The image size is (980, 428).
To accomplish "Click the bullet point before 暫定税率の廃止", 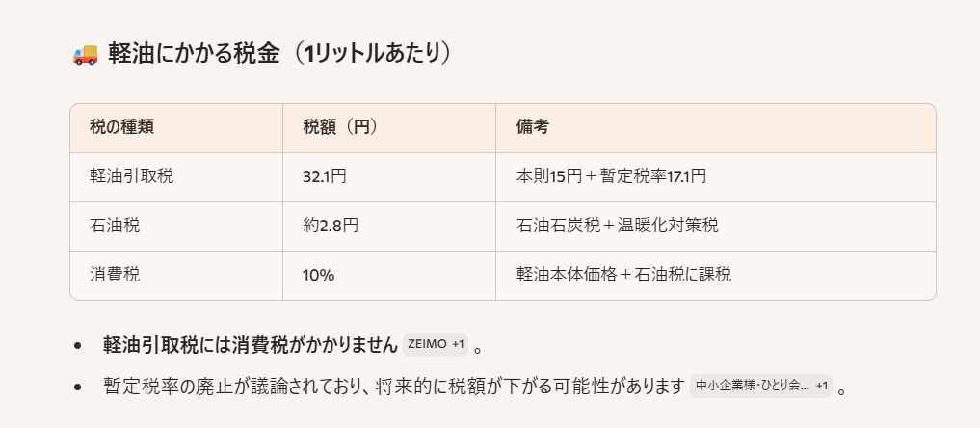I will click(x=78, y=388).
